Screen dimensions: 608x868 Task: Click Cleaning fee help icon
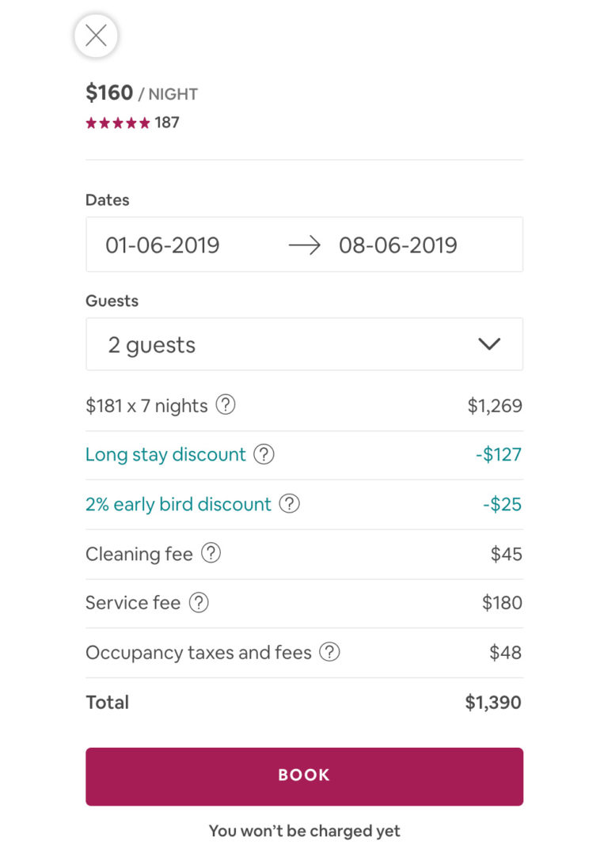point(211,553)
